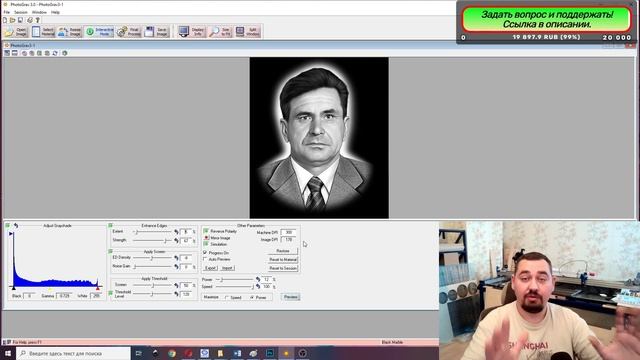Click the Extent slider
Image resolution: width=640 pixels, height=360 pixels.
pyautogui.click(x=152, y=232)
